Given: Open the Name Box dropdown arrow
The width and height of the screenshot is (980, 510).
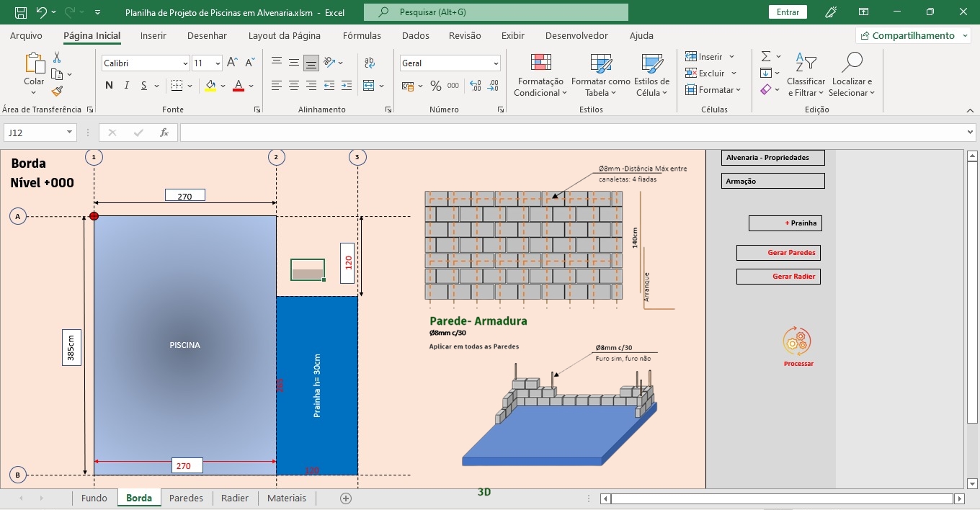Looking at the screenshot, I should coord(70,133).
